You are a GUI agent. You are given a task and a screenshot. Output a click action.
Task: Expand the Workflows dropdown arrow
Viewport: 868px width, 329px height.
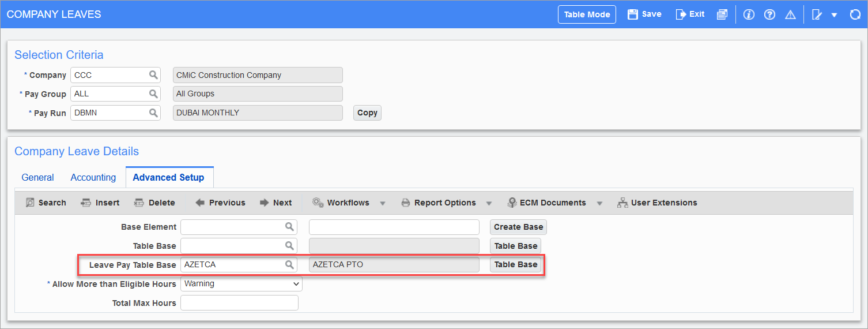(383, 203)
